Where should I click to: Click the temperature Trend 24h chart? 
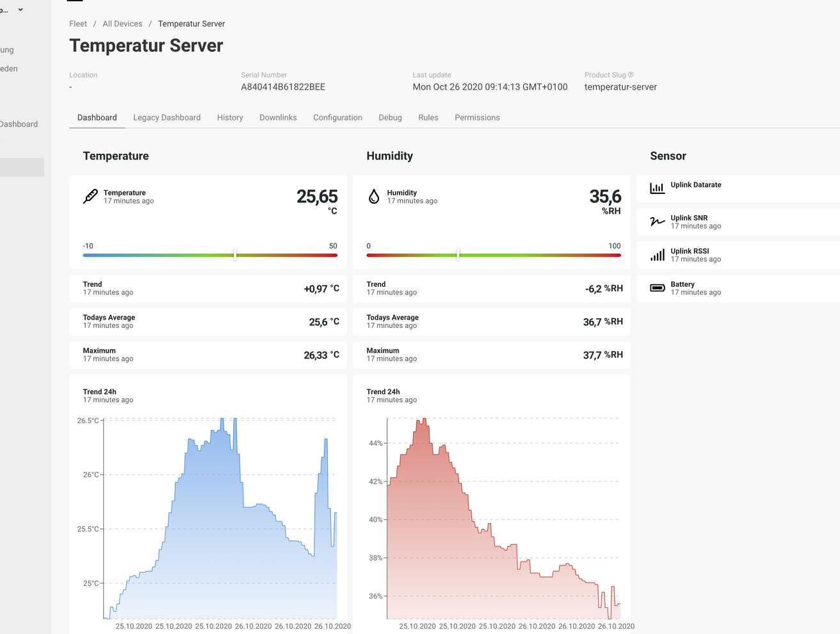[x=211, y=512]
